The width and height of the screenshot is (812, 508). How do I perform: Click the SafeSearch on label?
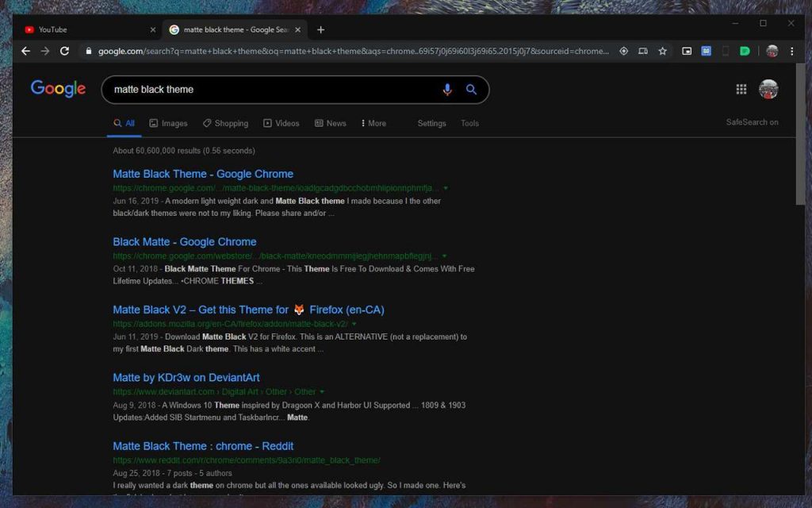point(752,122)
